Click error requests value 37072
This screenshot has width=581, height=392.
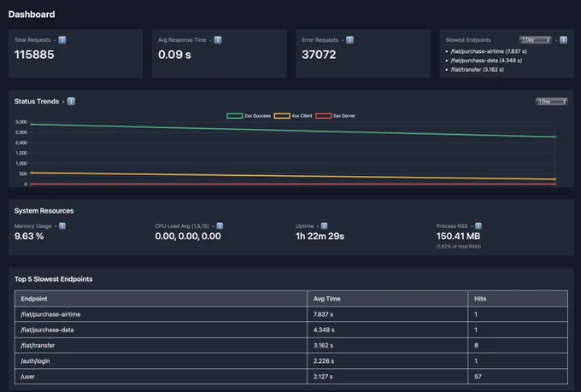[x=319, y=55]
